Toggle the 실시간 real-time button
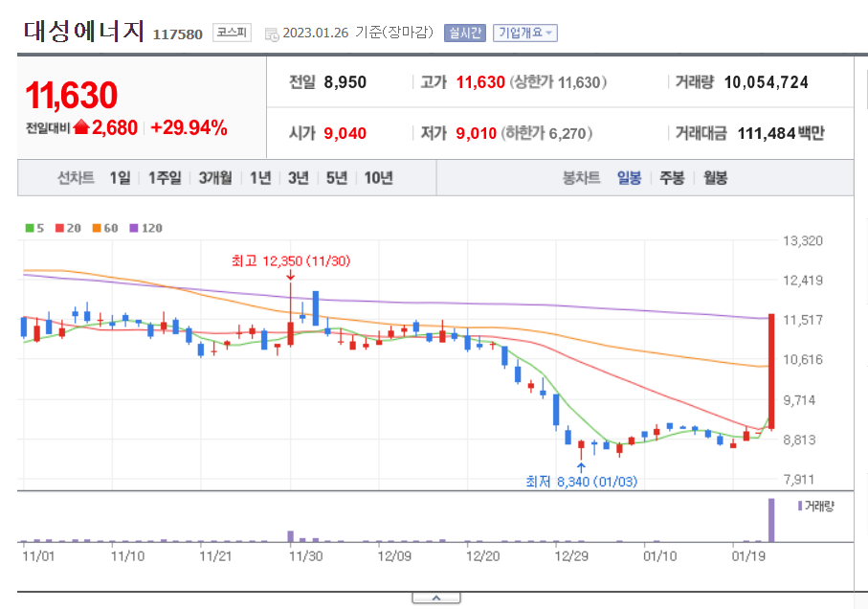This screenshot has width=868, height=609. [x=464, y=34]
